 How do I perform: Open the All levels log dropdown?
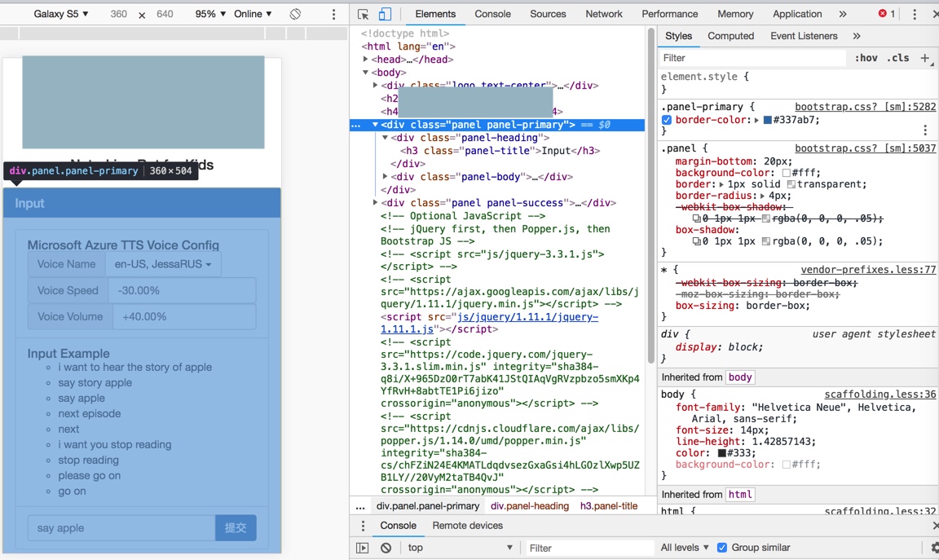[x=685, y=548]
